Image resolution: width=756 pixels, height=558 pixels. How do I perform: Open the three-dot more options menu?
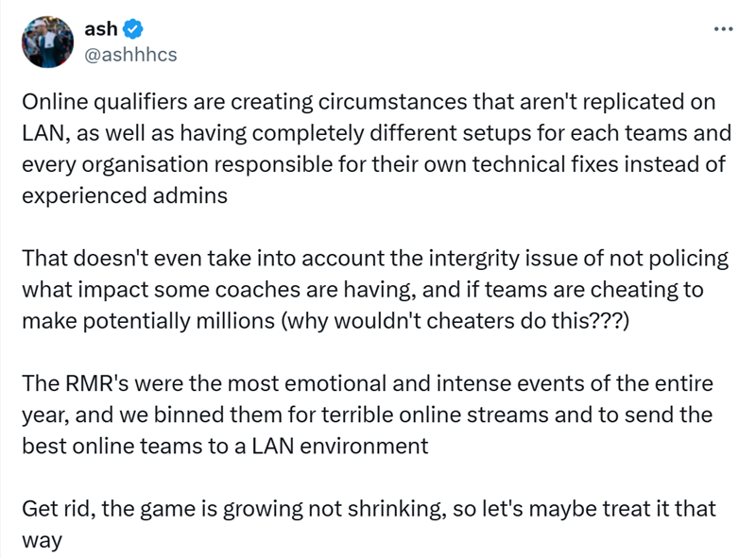point(723,29)
